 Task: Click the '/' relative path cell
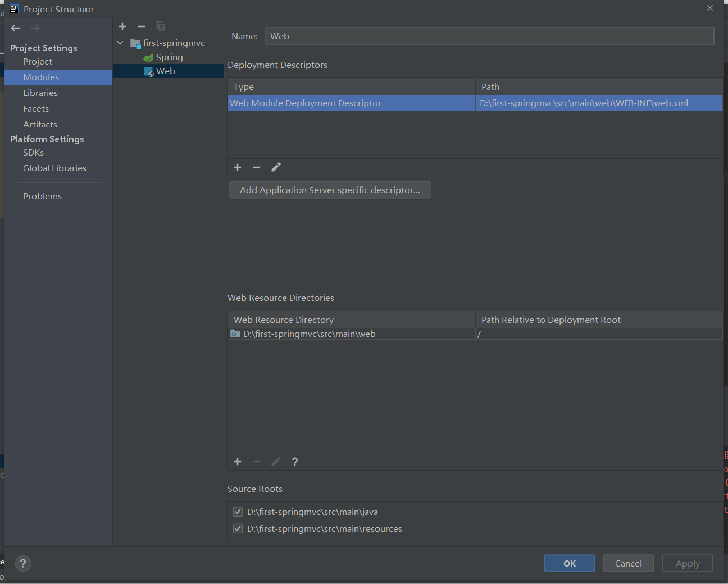point(599,334)
